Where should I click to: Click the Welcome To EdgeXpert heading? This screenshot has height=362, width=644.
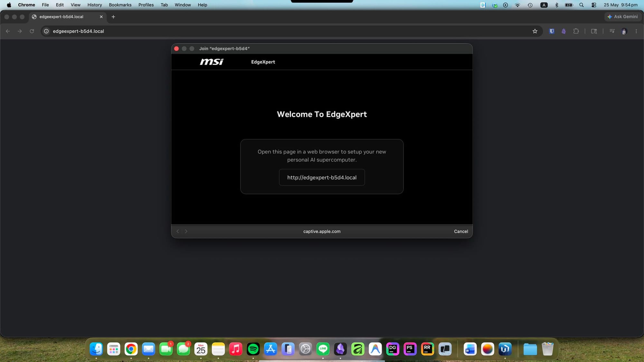[322, 114]
